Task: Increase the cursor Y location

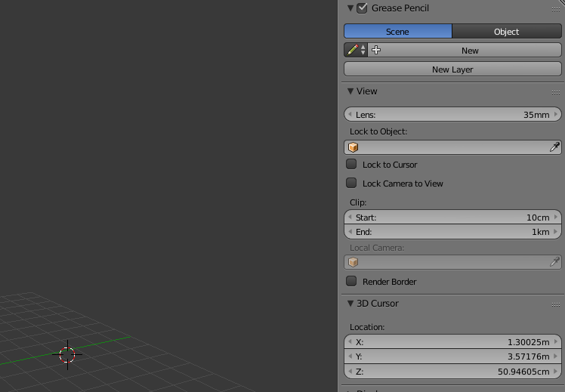Action: point(556,357)
